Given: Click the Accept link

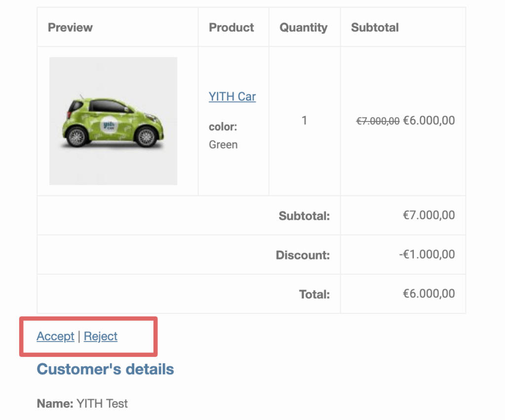Looking at the screenshot, I should coord(55,336).
